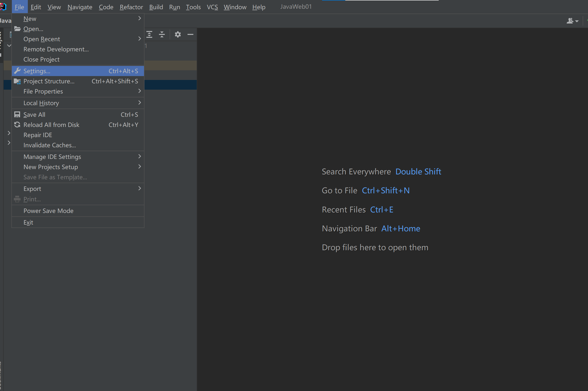
Task: Choose Reload All from Disk
Action: (x=51, y=125)
